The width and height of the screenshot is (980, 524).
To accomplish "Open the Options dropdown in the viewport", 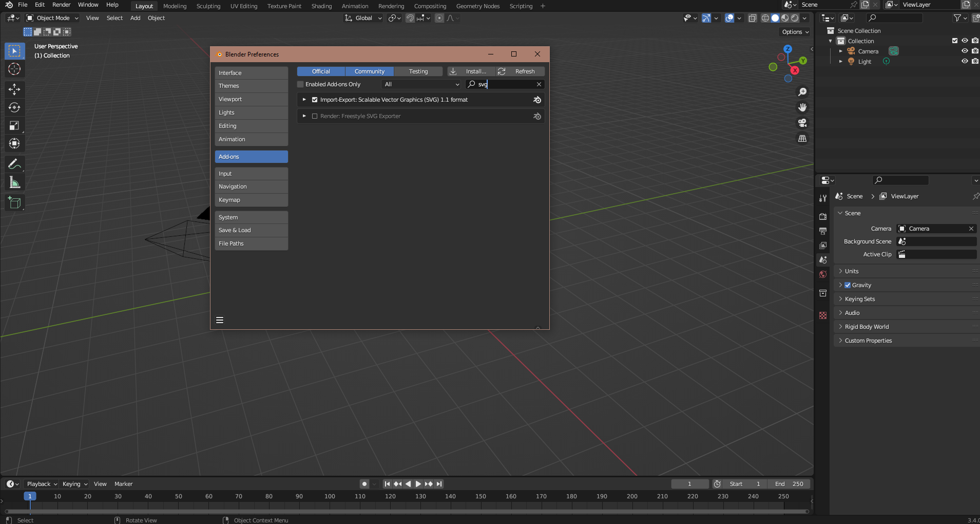I will pos(795,32).
